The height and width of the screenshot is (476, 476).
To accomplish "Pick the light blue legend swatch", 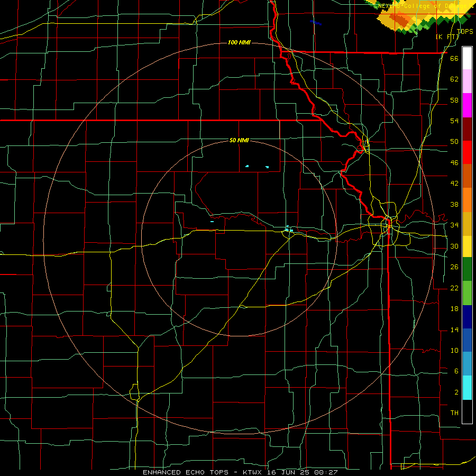I will click(x=467, y=364).
